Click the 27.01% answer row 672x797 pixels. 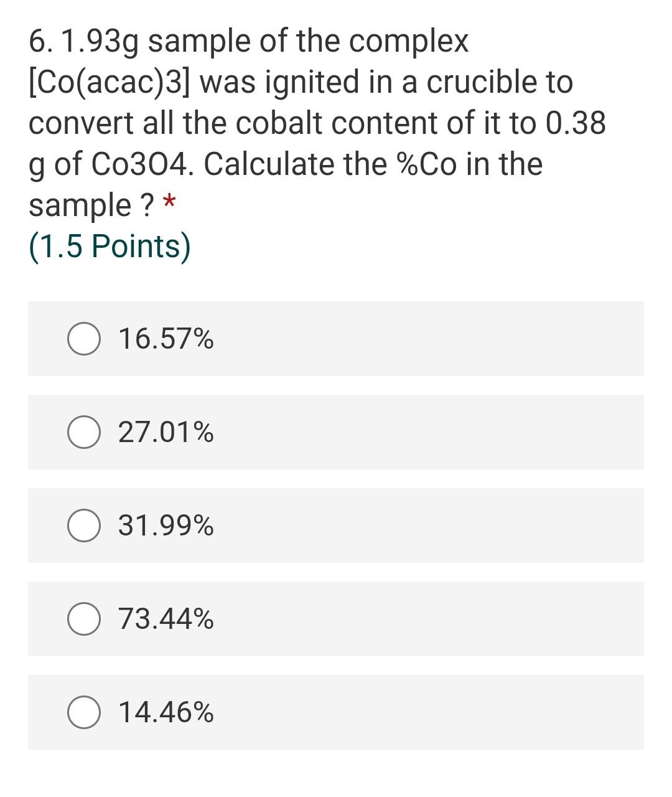pyautogui.click(x=336, y=432)
